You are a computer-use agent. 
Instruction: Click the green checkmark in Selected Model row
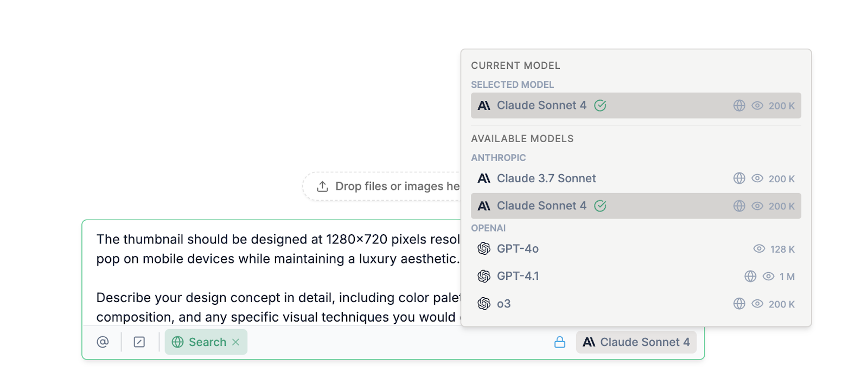click(x=600, y=106)
